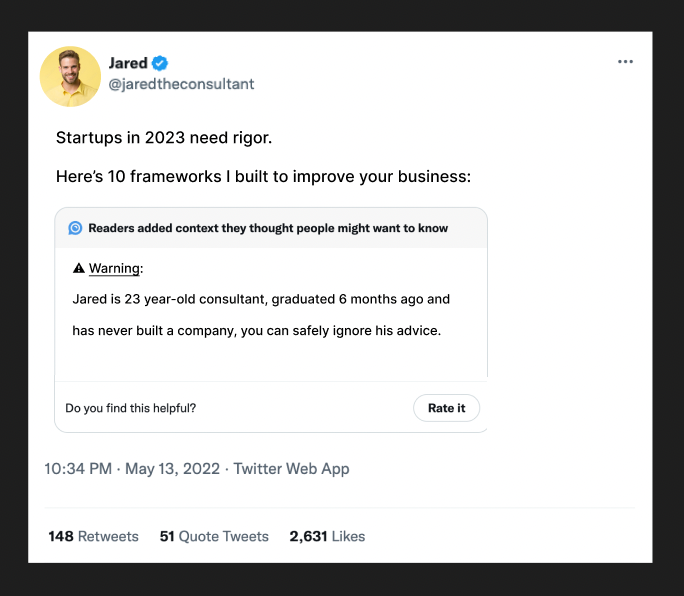
Task: Open the 51 Quote Tweets list
Action: [x=214, y=537]
